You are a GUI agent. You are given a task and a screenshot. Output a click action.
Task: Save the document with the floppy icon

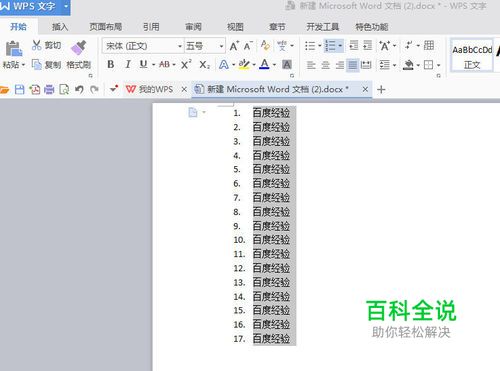click(x=20, y=89)
